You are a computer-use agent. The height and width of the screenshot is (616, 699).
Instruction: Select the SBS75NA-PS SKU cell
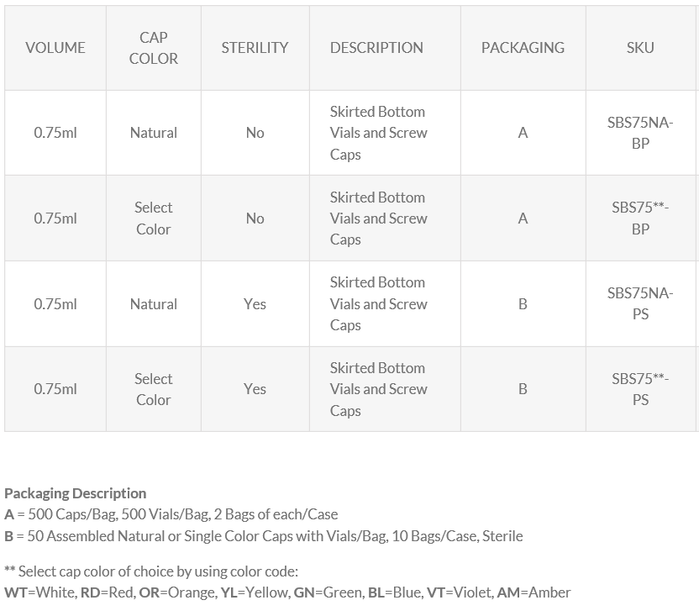point(640,303)
